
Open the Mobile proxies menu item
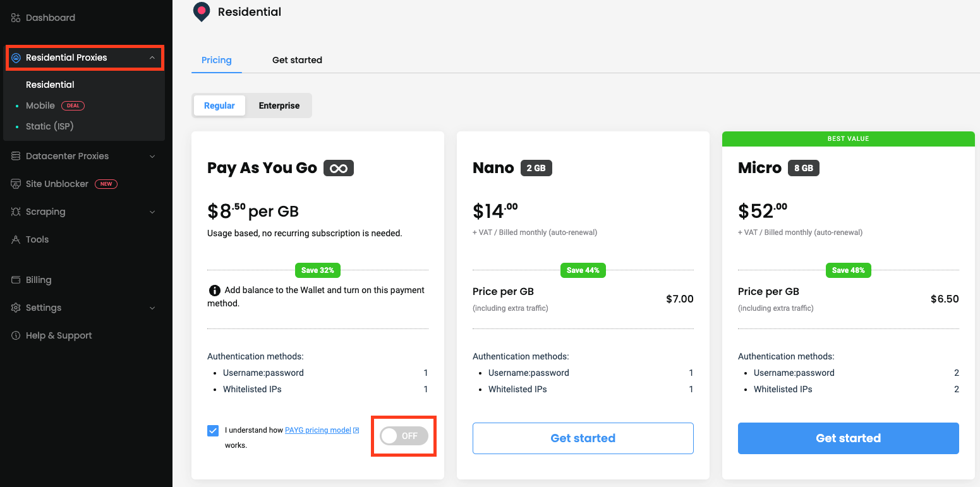40,105
